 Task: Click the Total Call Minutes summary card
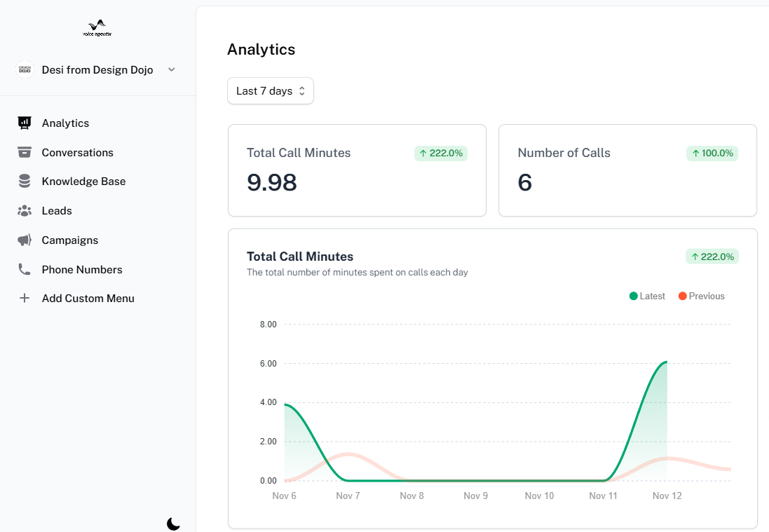(357, 170)
